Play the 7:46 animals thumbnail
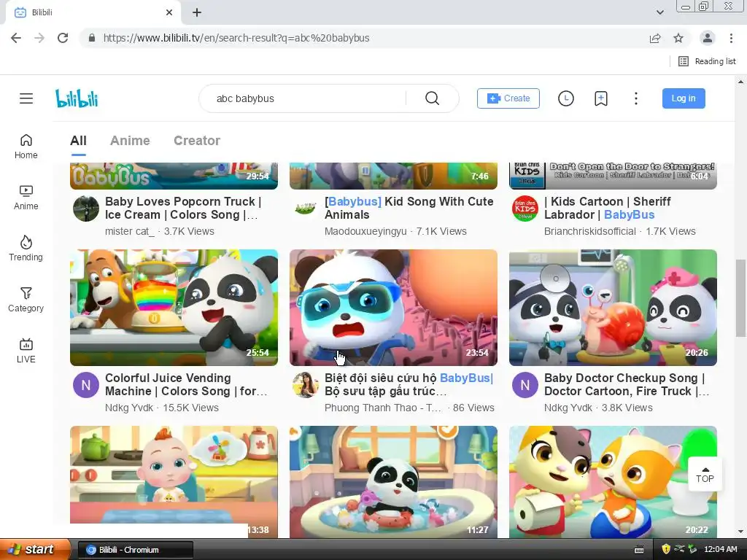This screenshot has height=560, width=747. click(393, 176)
